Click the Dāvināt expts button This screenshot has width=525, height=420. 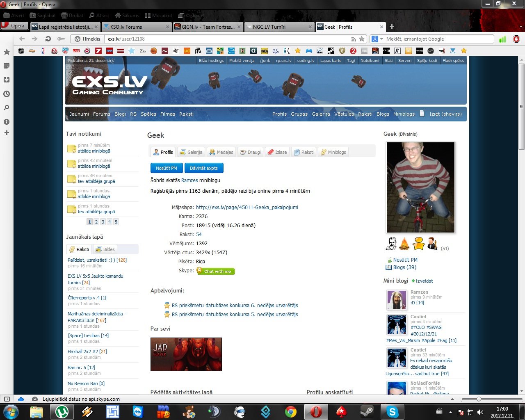pos(204,168)
